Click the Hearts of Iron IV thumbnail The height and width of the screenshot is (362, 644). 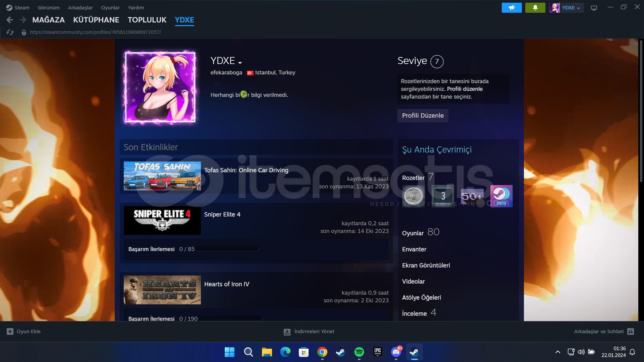(162, 290)
